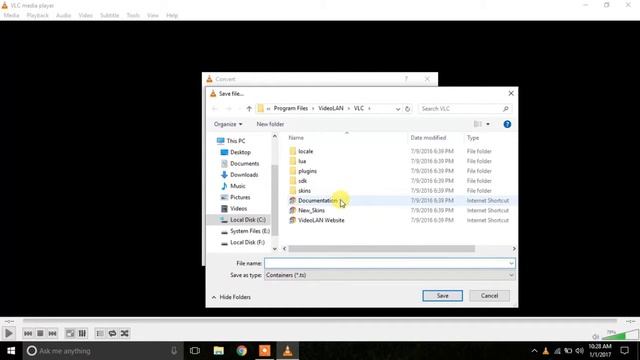Image resolution: width=640 pixels, height=360 pixels.
Task: Click the VLC seek bar
Action: click(320, 321)
